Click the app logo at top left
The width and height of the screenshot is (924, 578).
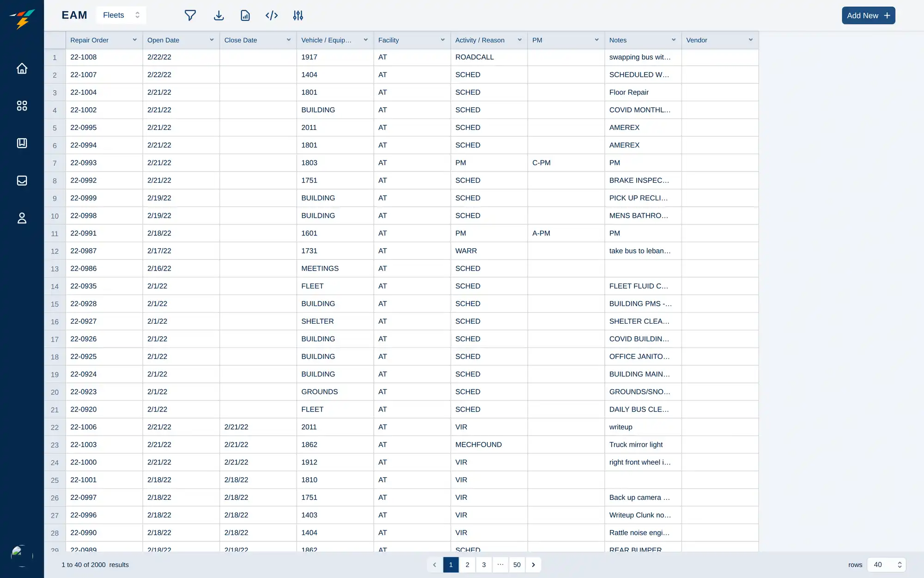click(x=22, y=18)
